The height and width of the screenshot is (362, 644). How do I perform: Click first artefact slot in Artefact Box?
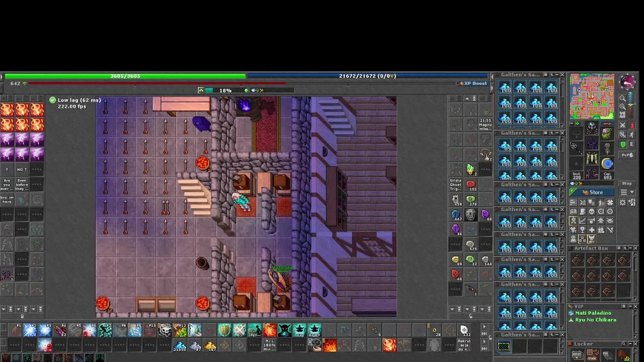578,259
